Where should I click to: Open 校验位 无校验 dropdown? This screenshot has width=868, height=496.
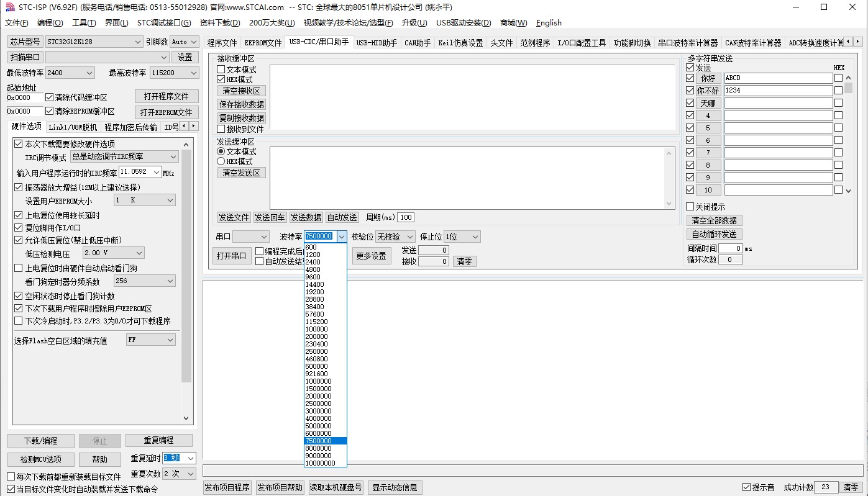(395, 237)
